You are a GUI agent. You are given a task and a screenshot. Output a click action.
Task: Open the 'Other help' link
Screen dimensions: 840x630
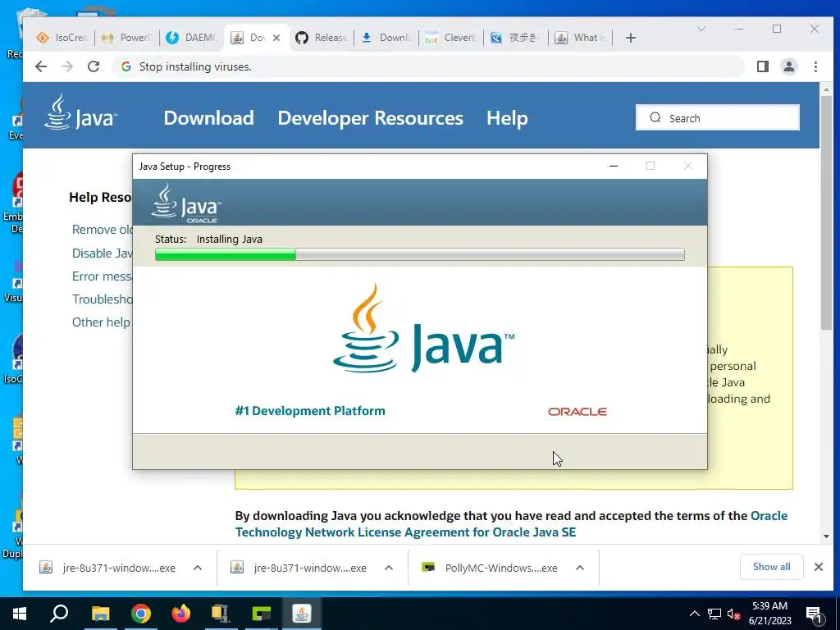click(101, 322)
